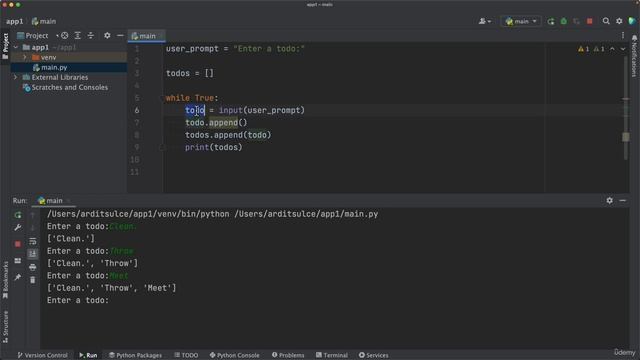Select opened file locate target icon
This screenshot has width=640, height=360.
64,36
